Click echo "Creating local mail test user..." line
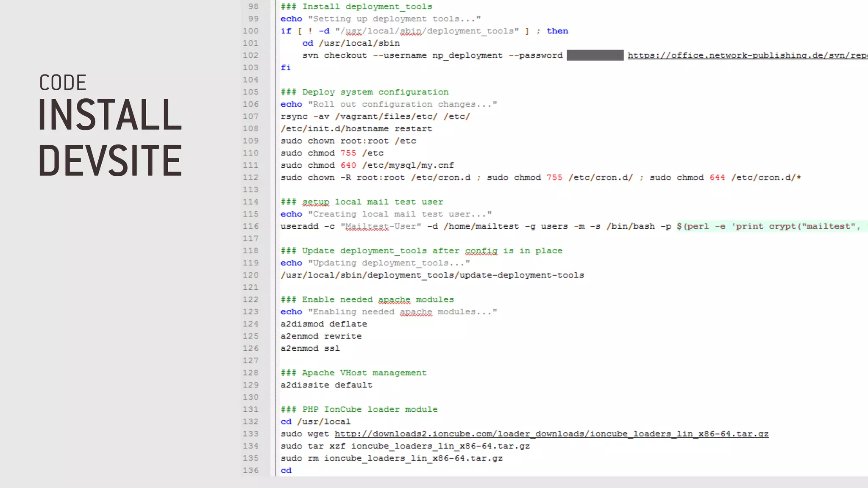Image resolution: width=868 pixels, height=488 pixels. click(386, 214)
